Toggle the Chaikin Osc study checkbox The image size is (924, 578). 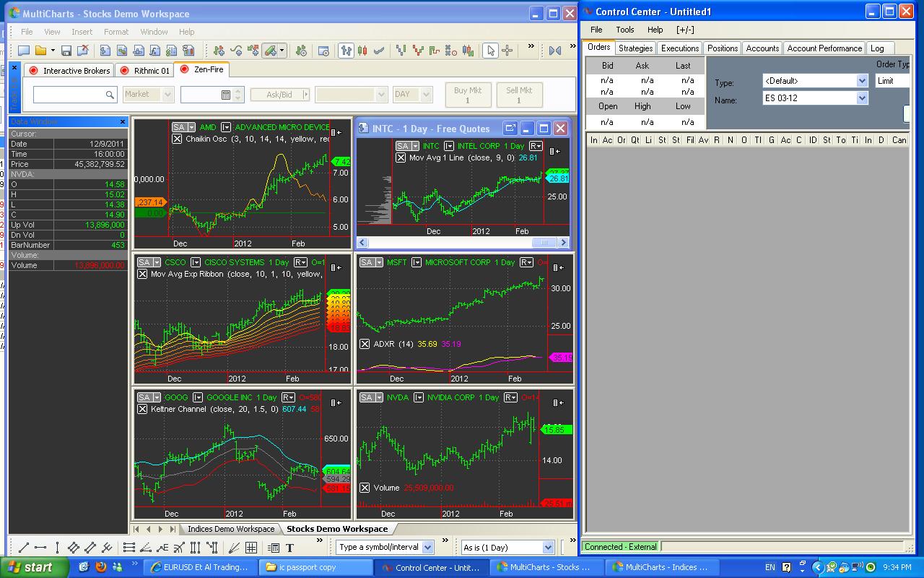(x=178, y=139)
